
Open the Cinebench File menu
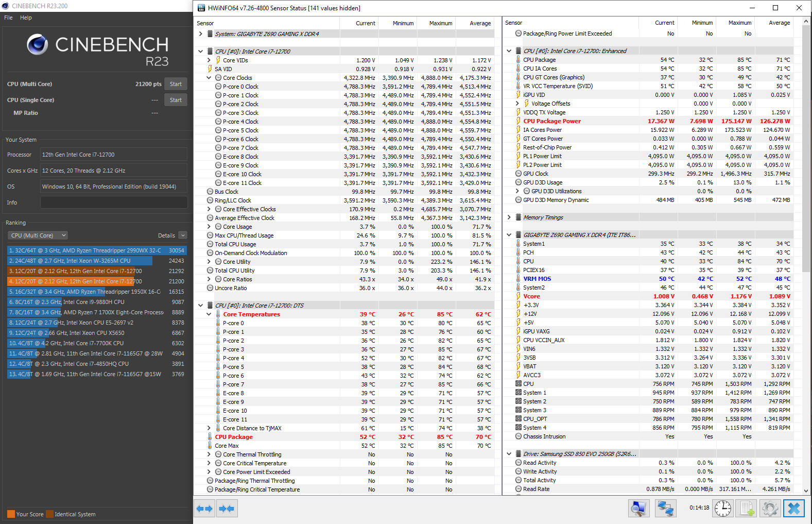[x=8, y=18]
